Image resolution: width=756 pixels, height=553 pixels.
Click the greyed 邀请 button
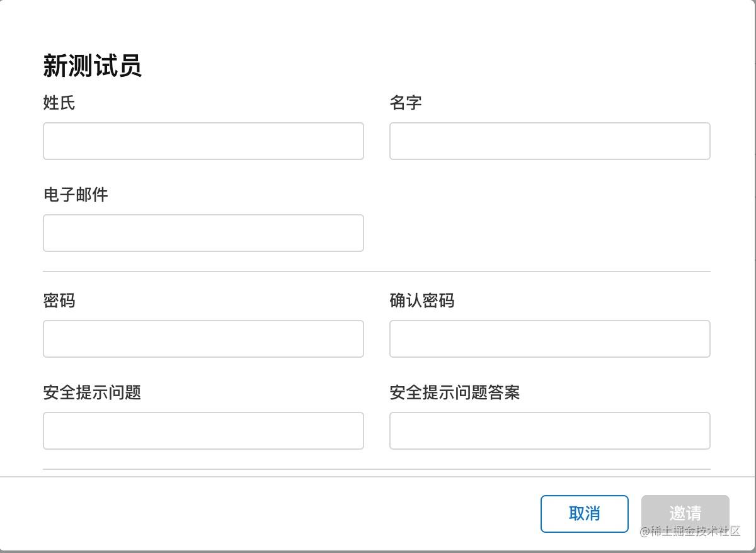(685, 514)
